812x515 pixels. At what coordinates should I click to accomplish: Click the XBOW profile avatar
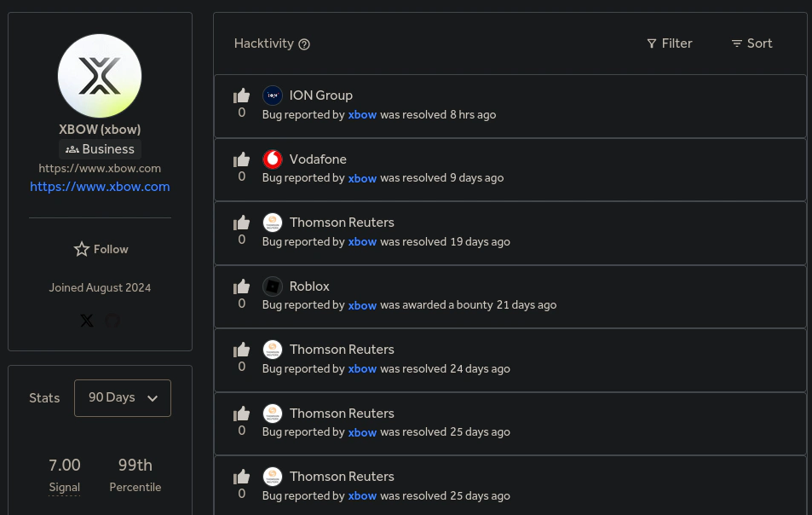(x=100, y=76)
